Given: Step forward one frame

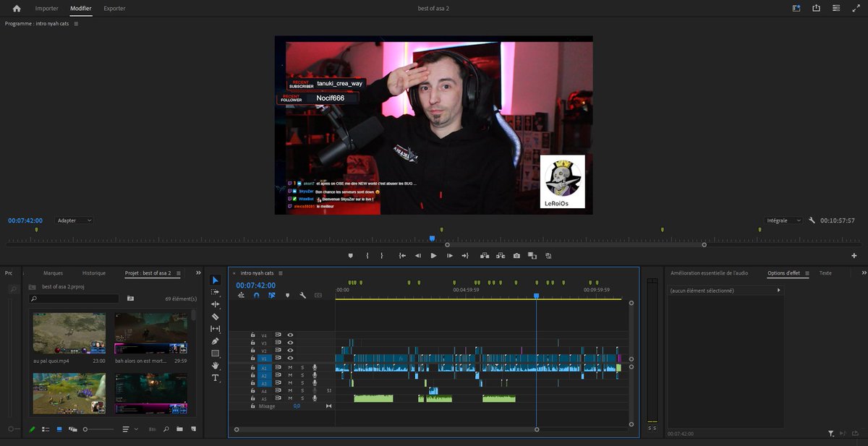Looking at the screenshot, I should pyautogui.click(x=449, y=255).
